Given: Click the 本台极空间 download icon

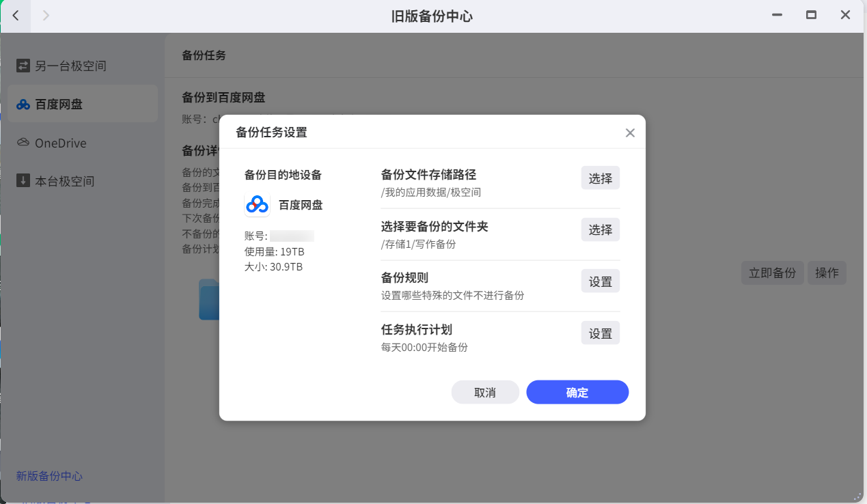Looking at the screenshot, I should point(23,181).
